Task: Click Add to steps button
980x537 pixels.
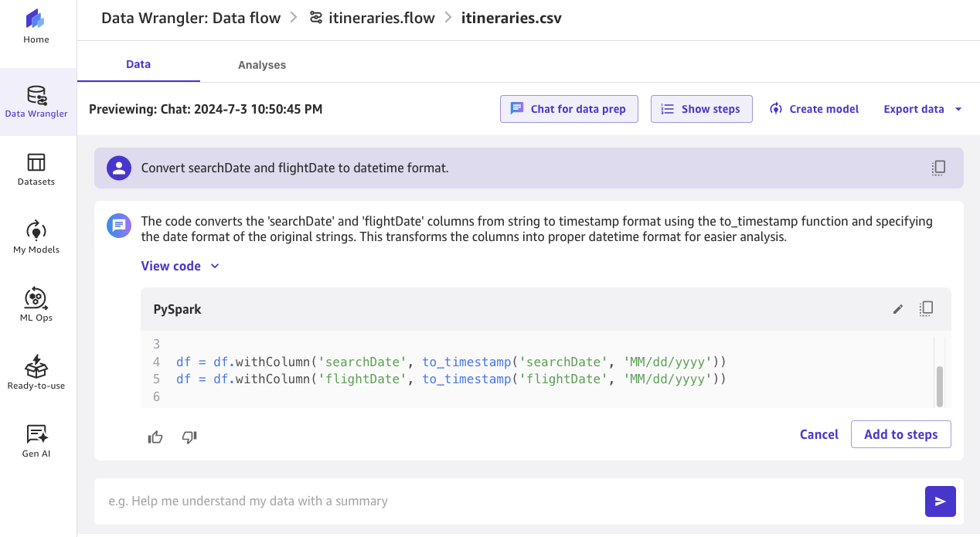Action: click(900, 434)
